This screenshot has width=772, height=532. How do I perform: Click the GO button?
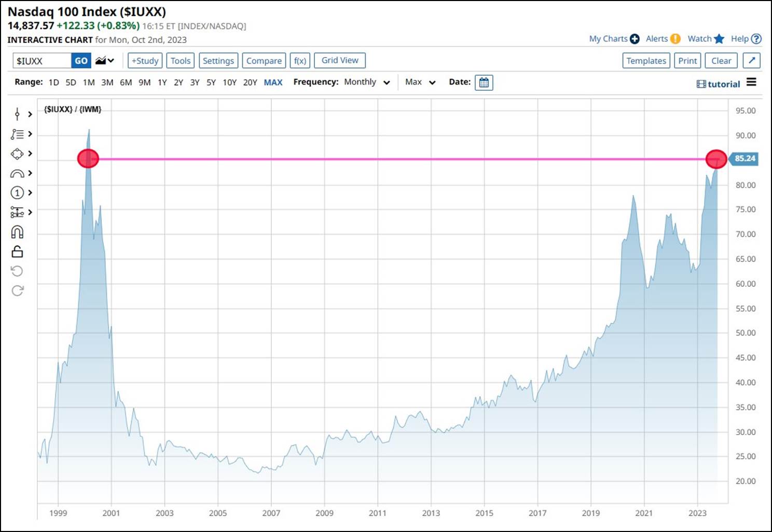[x=81, y=61]
